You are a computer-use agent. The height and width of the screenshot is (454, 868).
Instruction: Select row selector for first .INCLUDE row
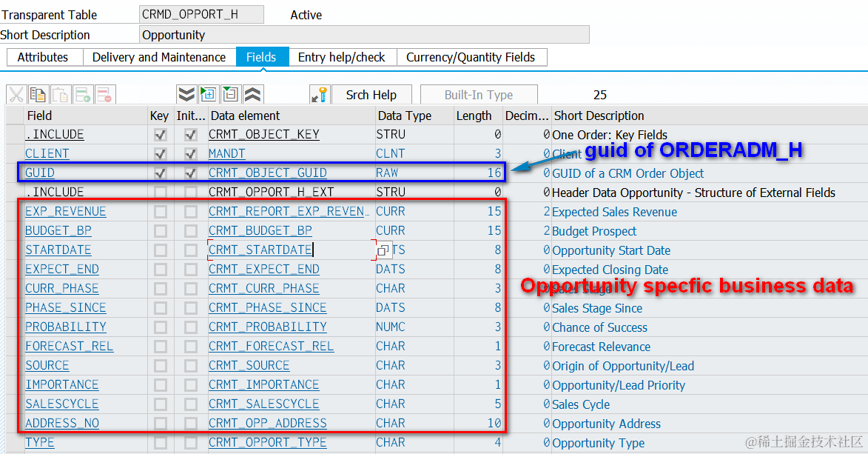click(15, 135)
